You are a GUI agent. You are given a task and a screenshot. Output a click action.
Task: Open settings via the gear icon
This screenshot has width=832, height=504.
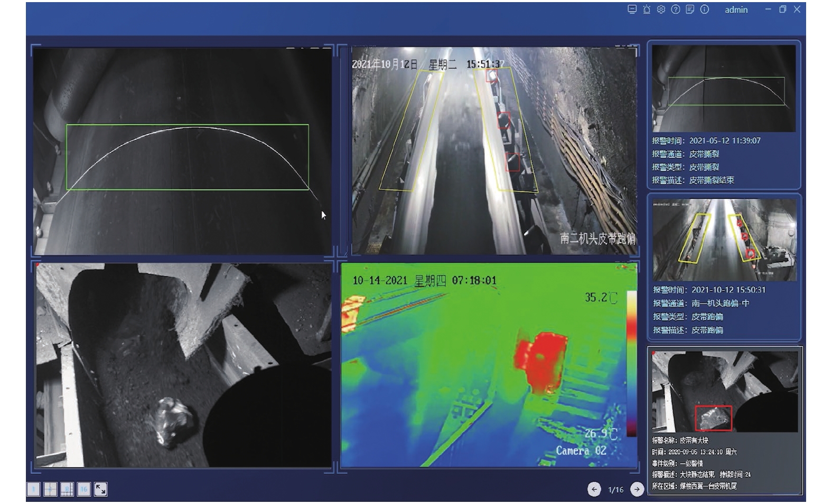(661, 9)
